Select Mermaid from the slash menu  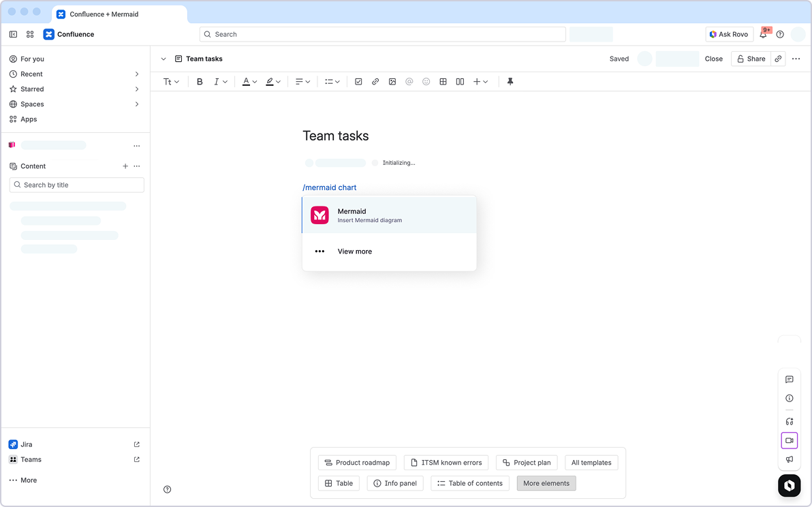click(x=389, y=215)
